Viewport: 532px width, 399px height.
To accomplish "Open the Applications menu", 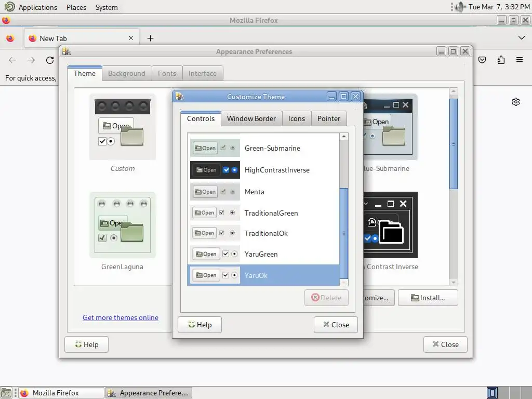I will (37, 7).
